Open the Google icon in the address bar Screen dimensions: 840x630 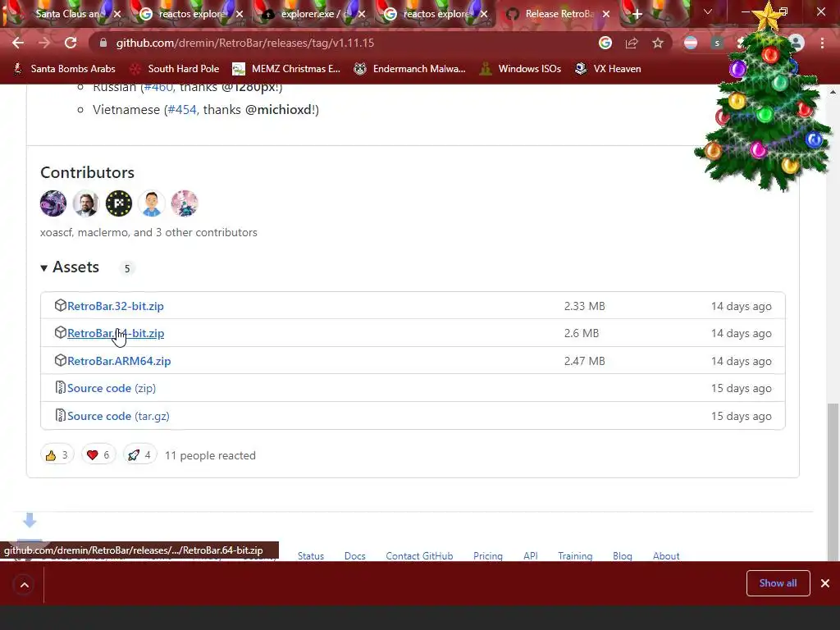[x=605, y=43]
